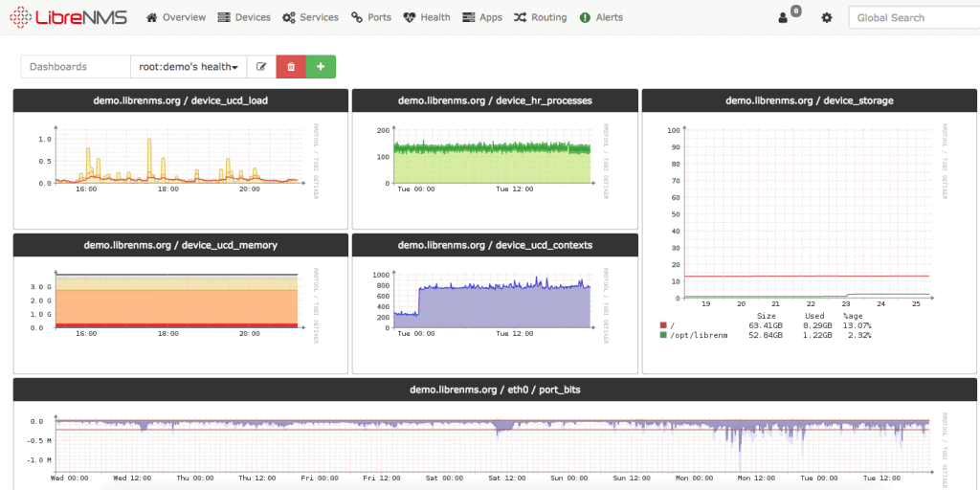
Task: Click the Routing shuffle icon
Action: click(520, 17)
